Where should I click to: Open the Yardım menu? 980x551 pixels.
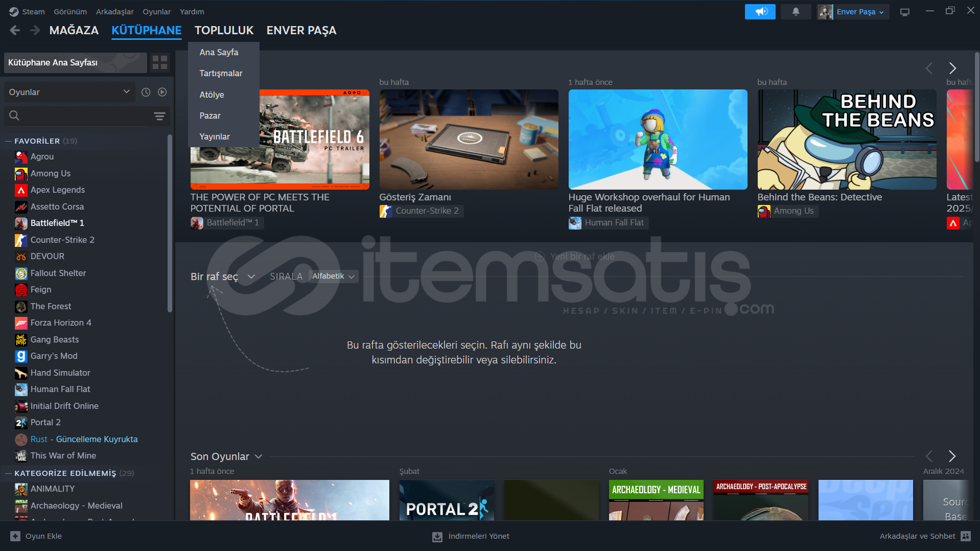(x=192, y=12)
